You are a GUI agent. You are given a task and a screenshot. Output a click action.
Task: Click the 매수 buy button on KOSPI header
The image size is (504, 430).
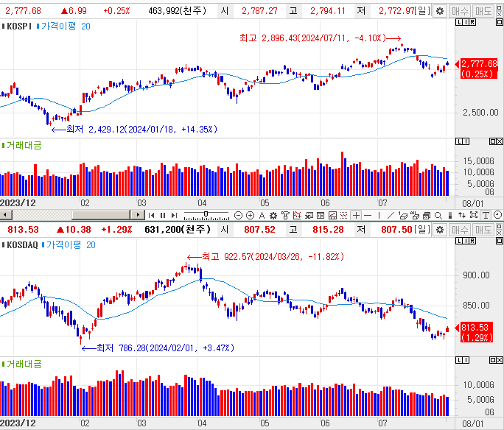click(460, 11)
